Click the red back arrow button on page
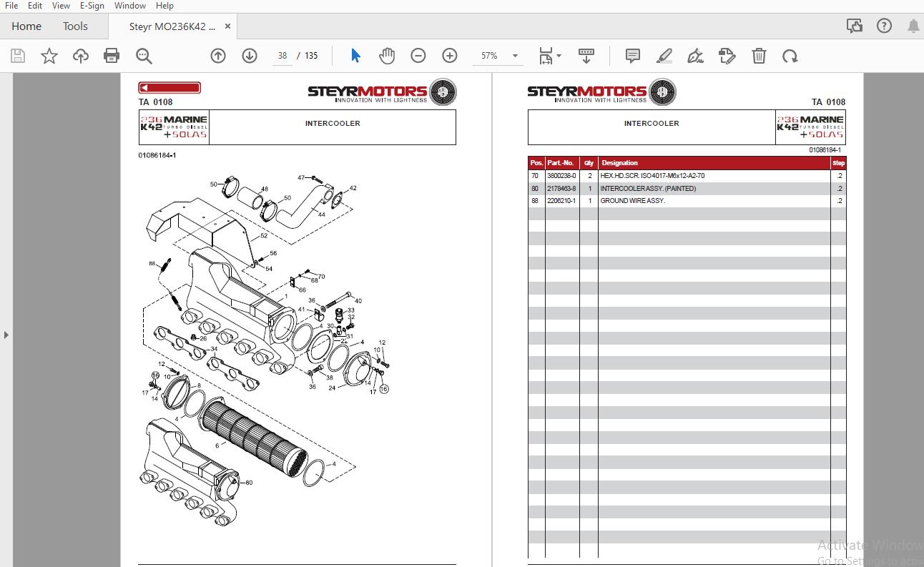 pyautogui.click(x=169, y=88)
